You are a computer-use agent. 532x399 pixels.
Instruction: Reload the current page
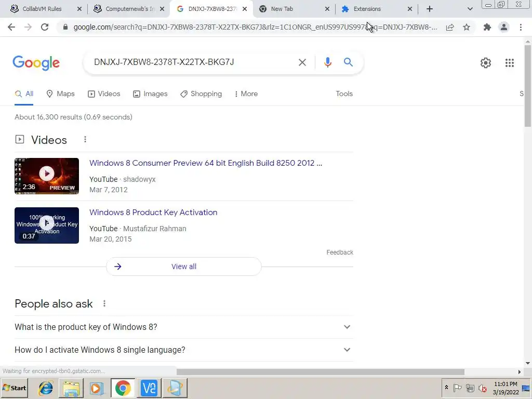[x=45, y=27]
